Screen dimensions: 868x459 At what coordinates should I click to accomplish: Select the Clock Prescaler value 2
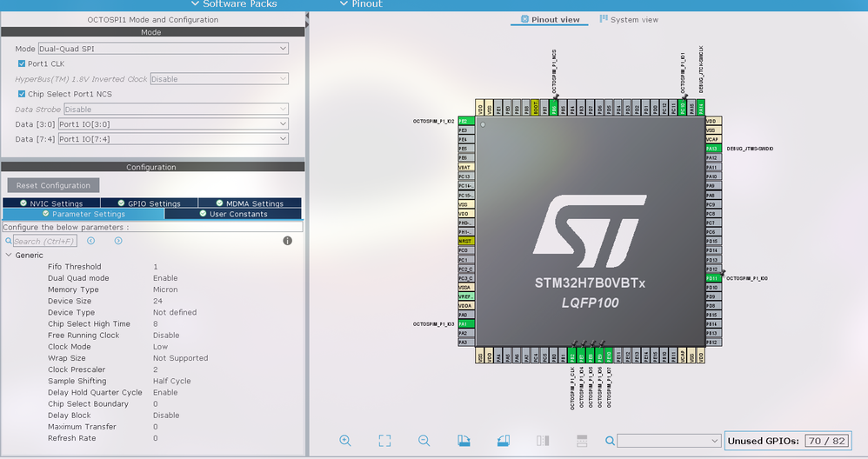coord(156,369)
